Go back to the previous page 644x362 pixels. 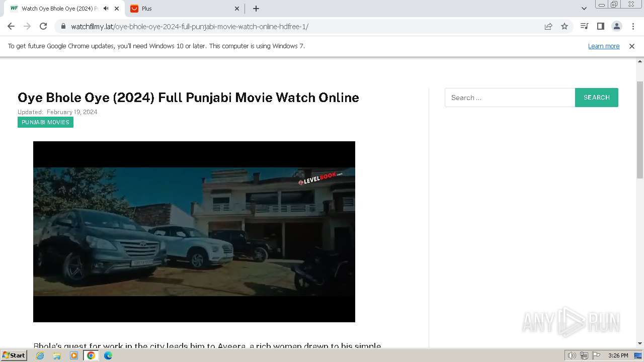[x=11, y=26]
